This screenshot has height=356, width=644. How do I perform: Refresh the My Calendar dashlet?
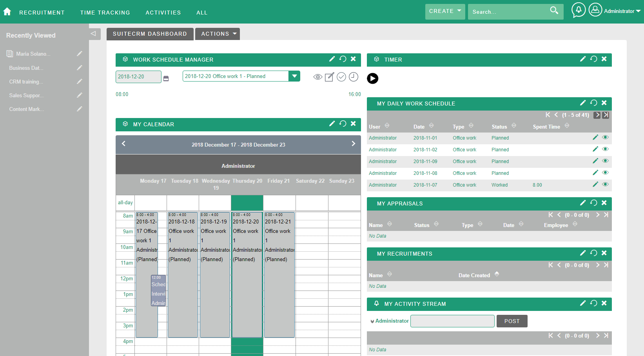click(343, 124)
